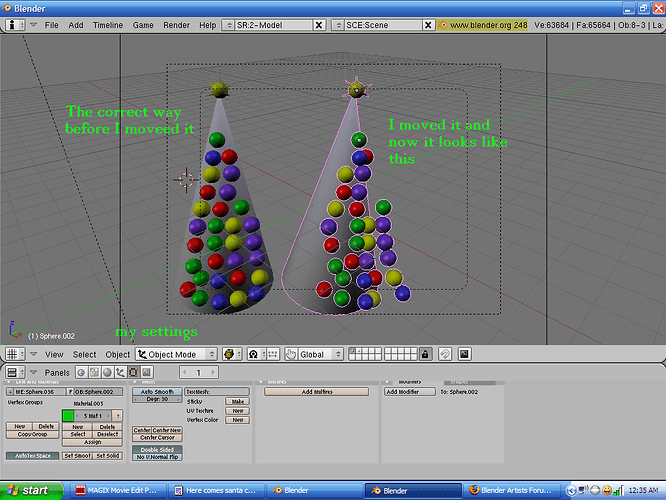Screen dimensions: 666x500
Task: Click the render this window image icon
Action: [x=464, y=354]
